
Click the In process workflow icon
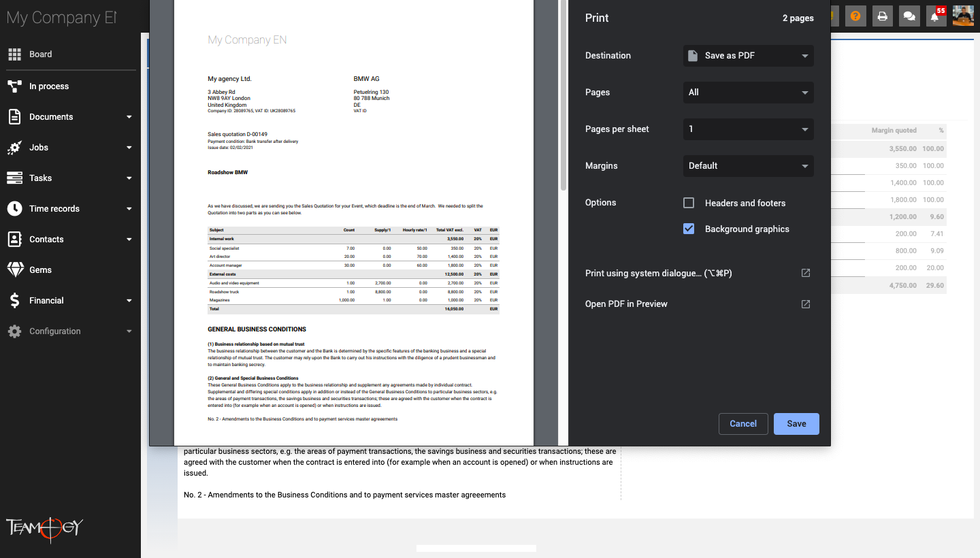[x=14, y=86]
